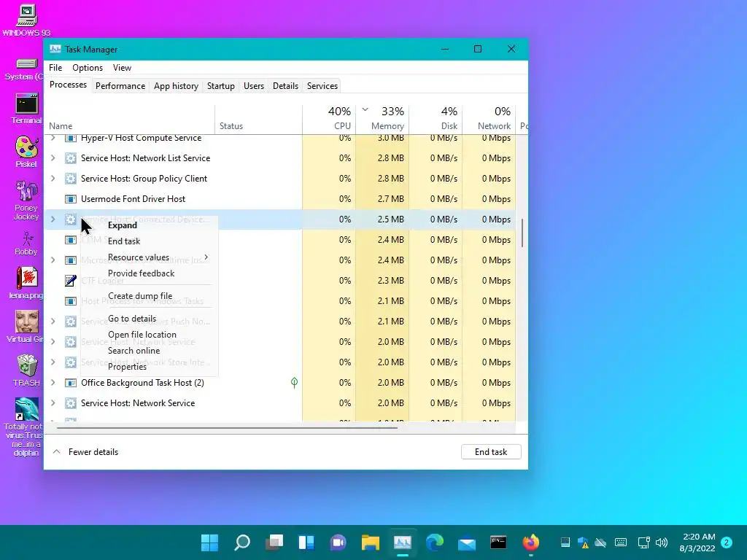Open Resource values submenu arrow
Viewport: 747px width, 560px height.
206,257
